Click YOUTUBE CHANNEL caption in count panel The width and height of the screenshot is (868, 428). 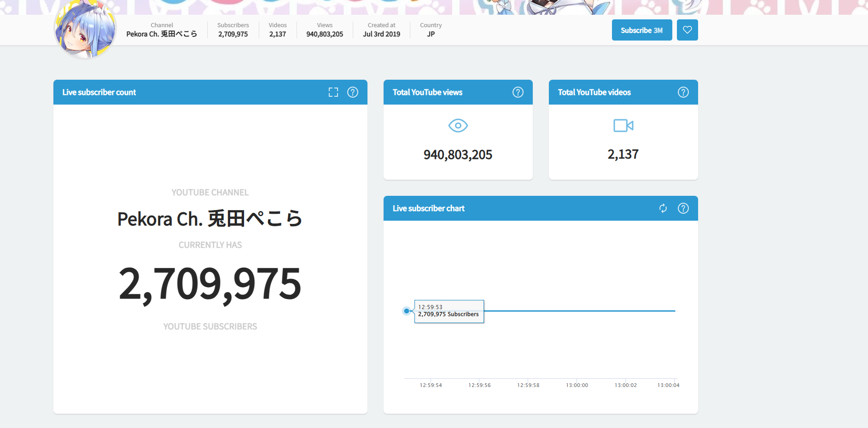tap(210, 193)
